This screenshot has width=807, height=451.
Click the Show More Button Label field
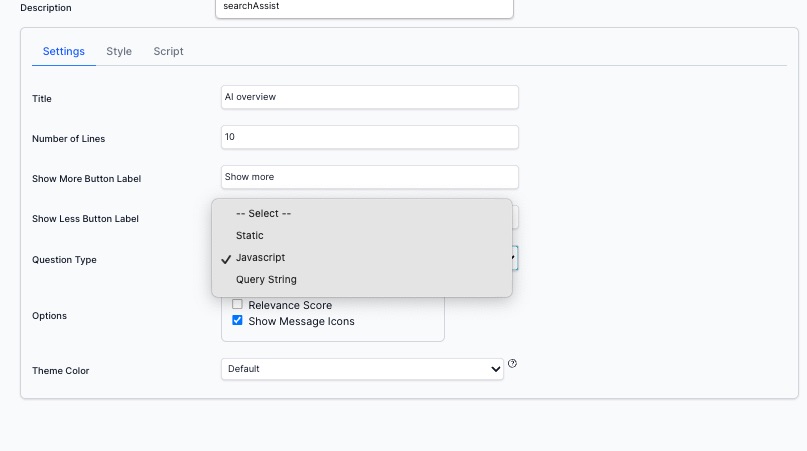[x=369, y=177]
